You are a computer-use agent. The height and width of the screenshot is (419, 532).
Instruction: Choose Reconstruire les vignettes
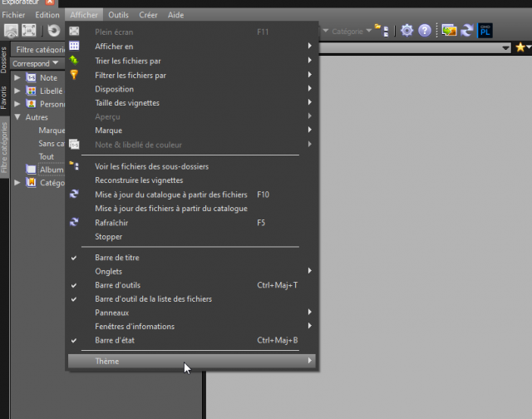pyautogui.click(x=192, y=180)
